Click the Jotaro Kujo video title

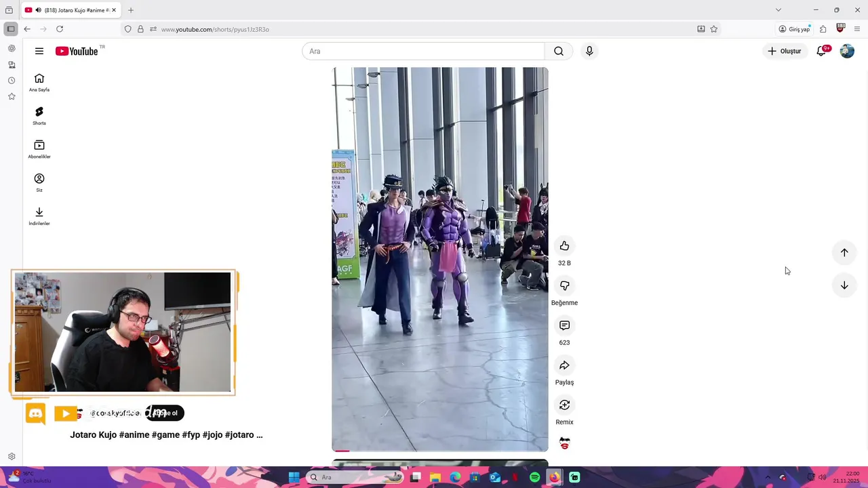[166, 435]
